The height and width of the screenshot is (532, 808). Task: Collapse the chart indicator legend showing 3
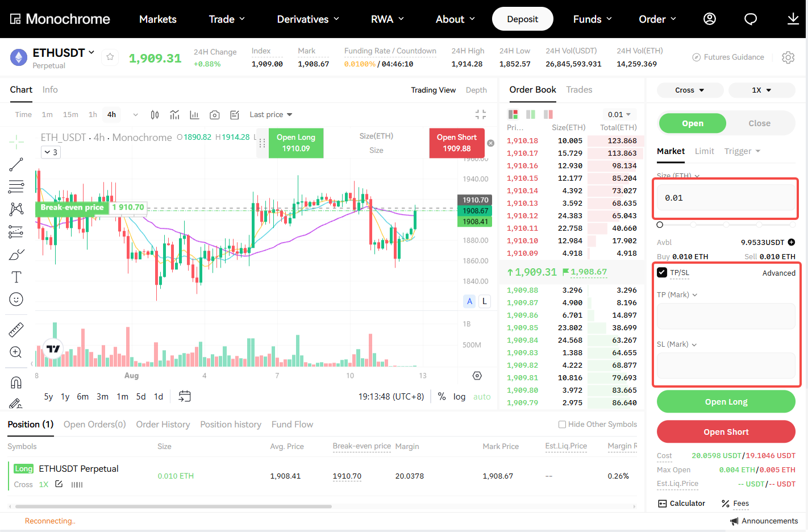coord(51,152)
